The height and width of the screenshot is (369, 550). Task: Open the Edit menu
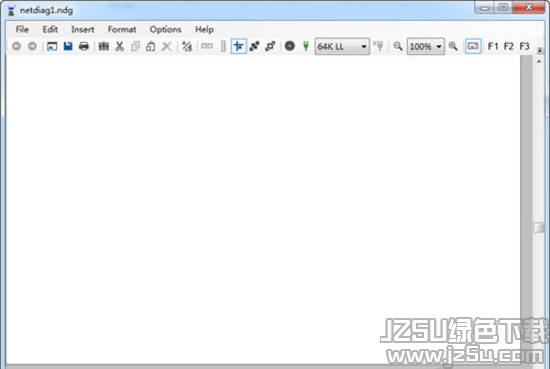click(x=50, y=29)
